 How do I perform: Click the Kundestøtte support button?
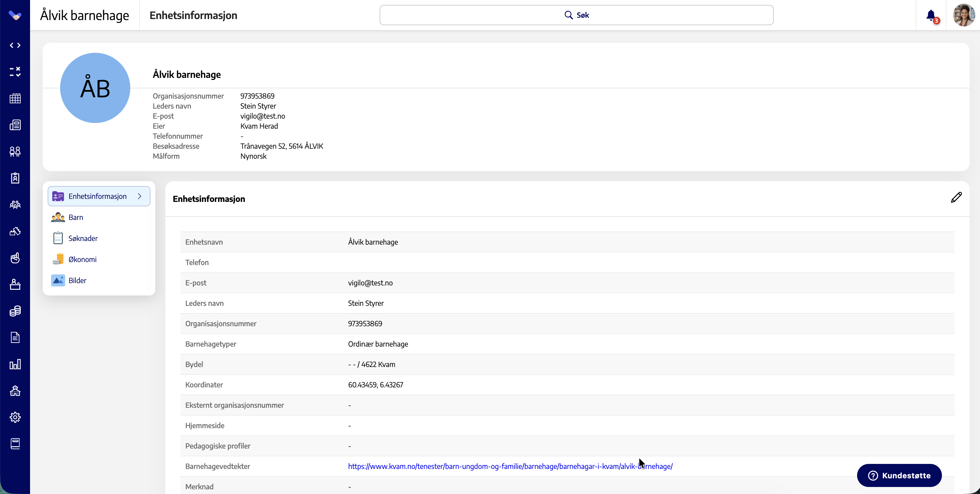coord(899,475)
